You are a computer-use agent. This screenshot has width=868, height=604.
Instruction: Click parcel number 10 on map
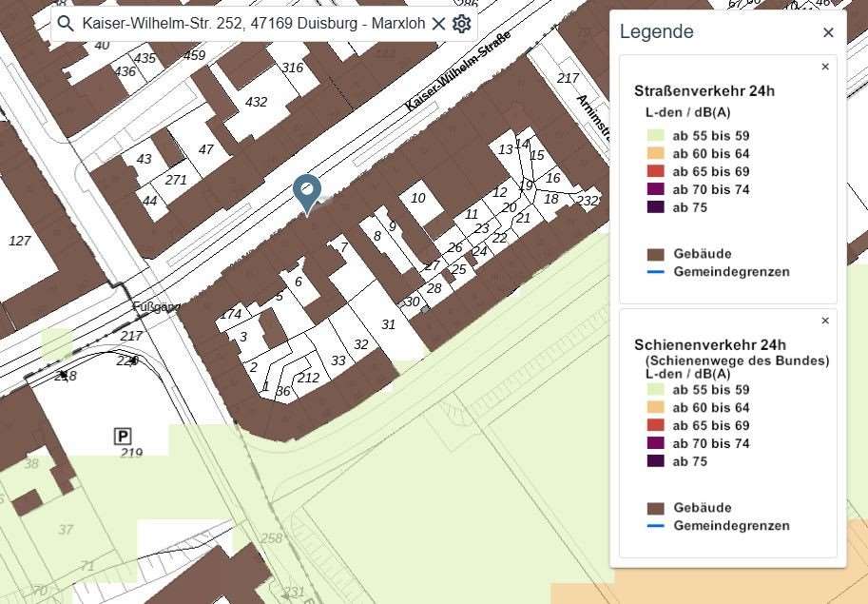418,198
